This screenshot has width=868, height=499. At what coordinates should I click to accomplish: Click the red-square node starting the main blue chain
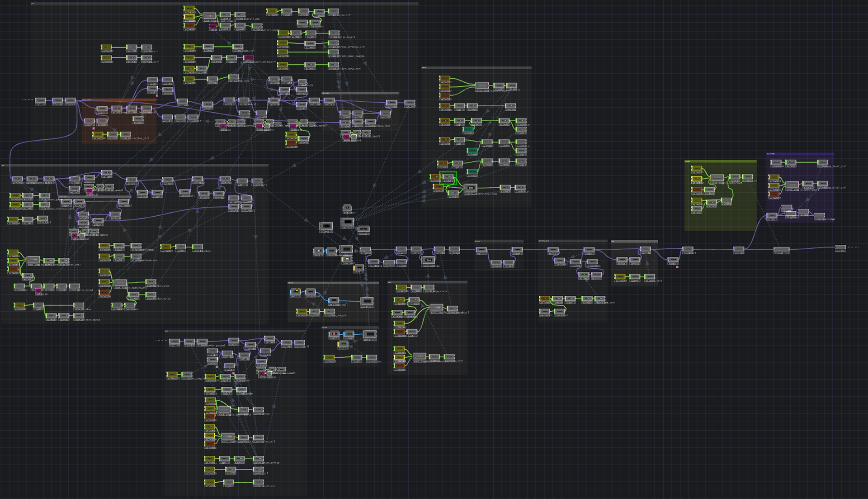[x=318, y=250]
